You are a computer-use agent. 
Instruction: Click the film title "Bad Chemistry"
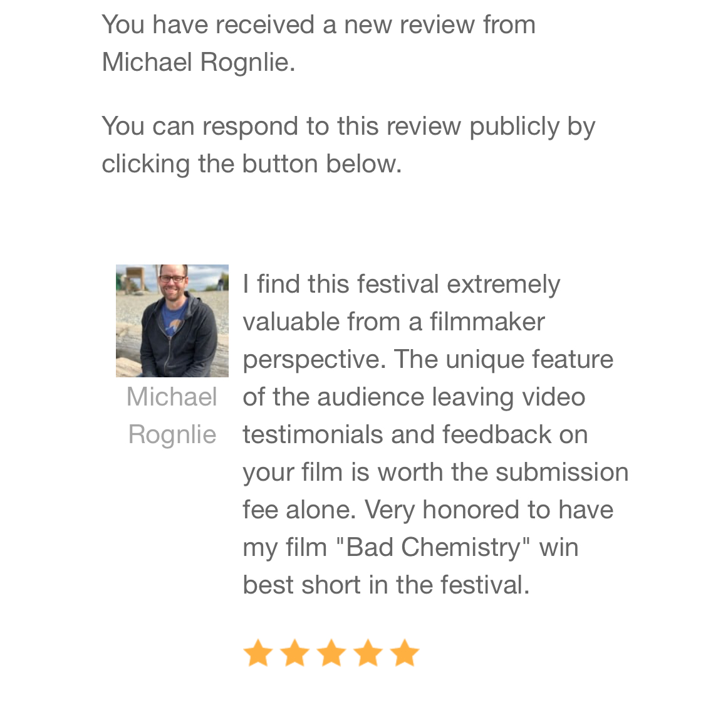433,548
